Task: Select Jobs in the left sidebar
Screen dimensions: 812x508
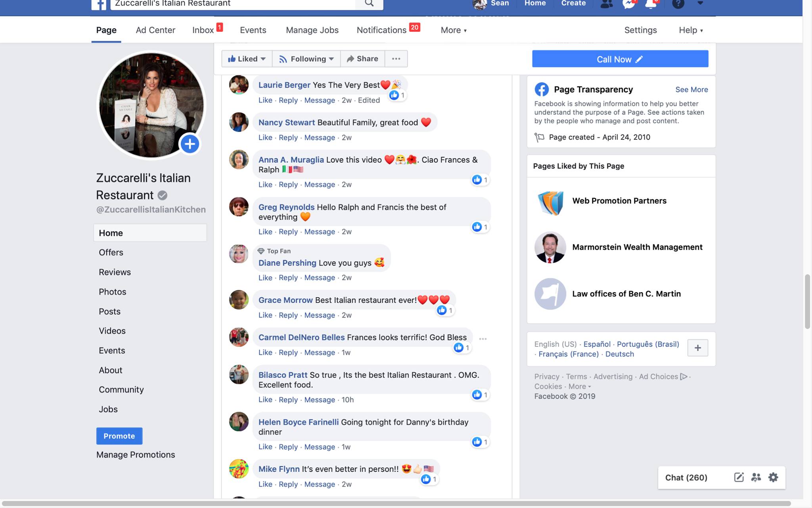Action: (x=108, y=409)
